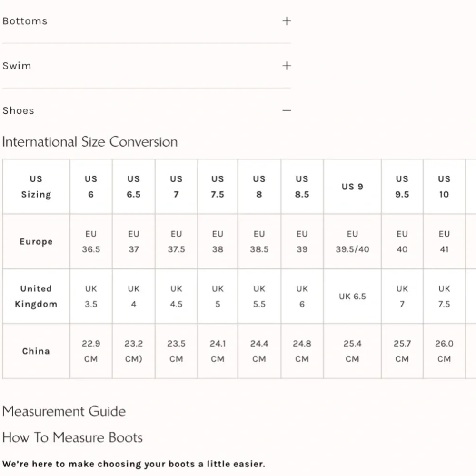Open the Bottoms accordion heading

[x=147, y=21]
